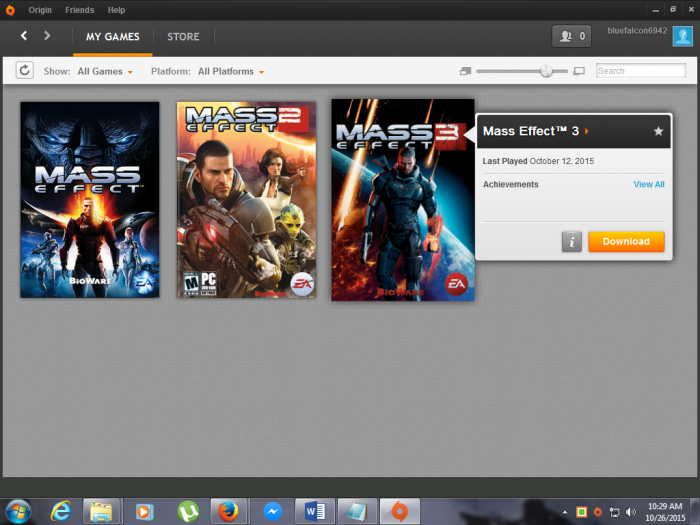The height and width of the screenshot is (525, 700).
Task: Go back with the left arrow
Action: tap(24, 36)
